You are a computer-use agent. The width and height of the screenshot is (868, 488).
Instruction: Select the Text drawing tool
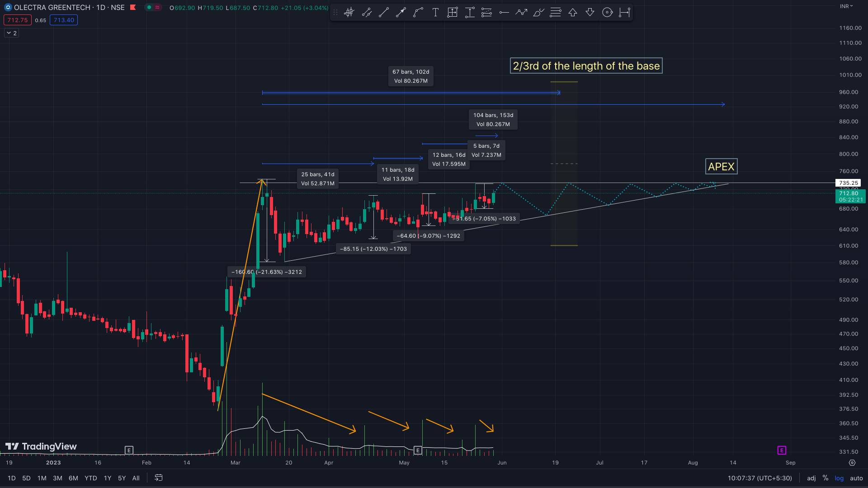[x=435, y=13]
